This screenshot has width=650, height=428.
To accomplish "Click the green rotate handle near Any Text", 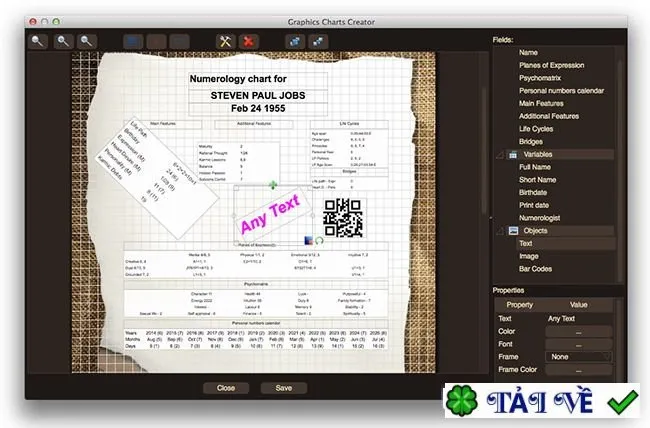I will [x=319, y=240].
